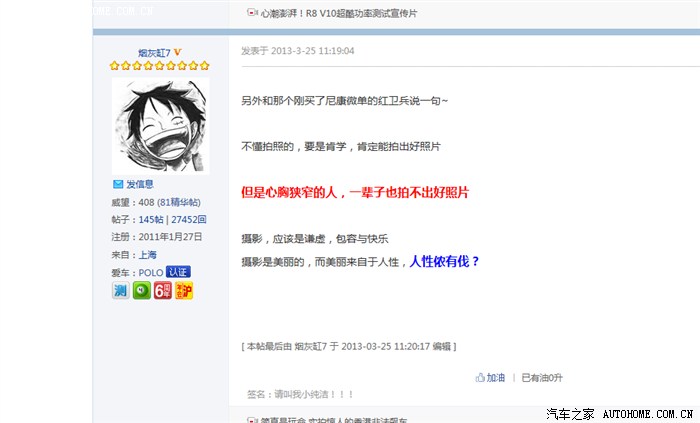
Task: Click the blue 测 badge icon
Action: click(x=121, y=290)
